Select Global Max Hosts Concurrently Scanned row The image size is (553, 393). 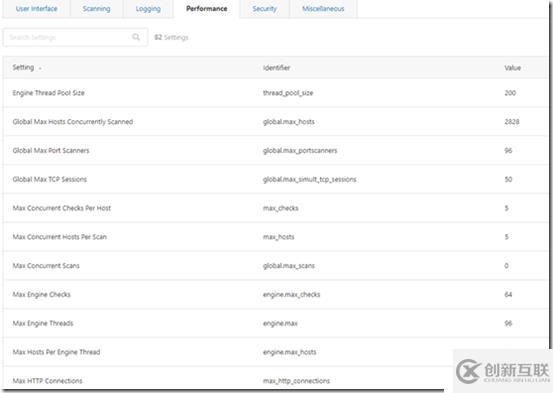pos(275,122)
